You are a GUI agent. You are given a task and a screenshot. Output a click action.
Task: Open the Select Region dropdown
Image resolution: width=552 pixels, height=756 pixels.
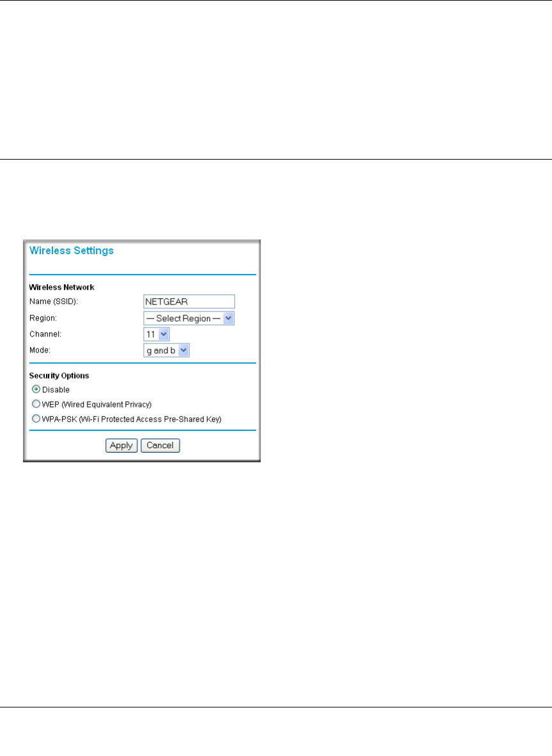coord(188,318)
